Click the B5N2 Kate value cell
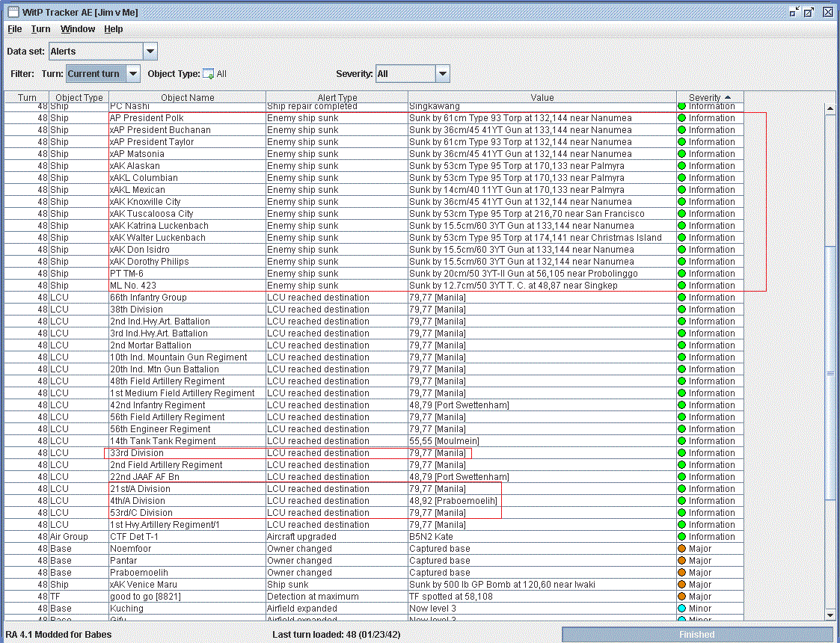 (542, 537)
